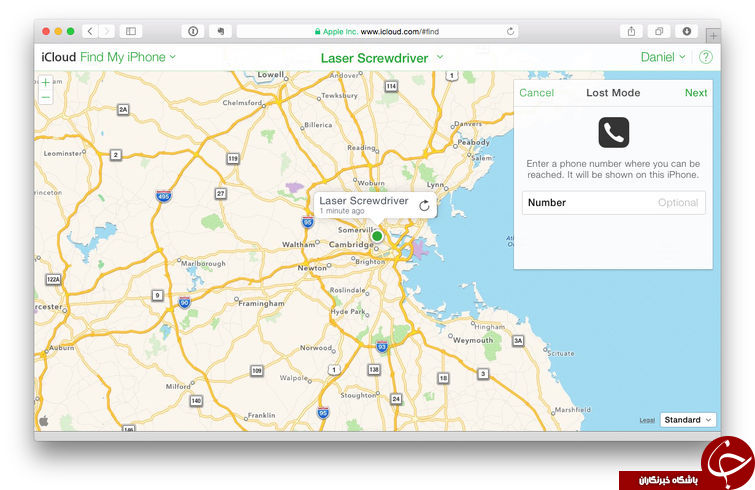Open the 1Password info toolbar icon
The height and width of the screenshot is (490, 755).
tap(193, 31)
